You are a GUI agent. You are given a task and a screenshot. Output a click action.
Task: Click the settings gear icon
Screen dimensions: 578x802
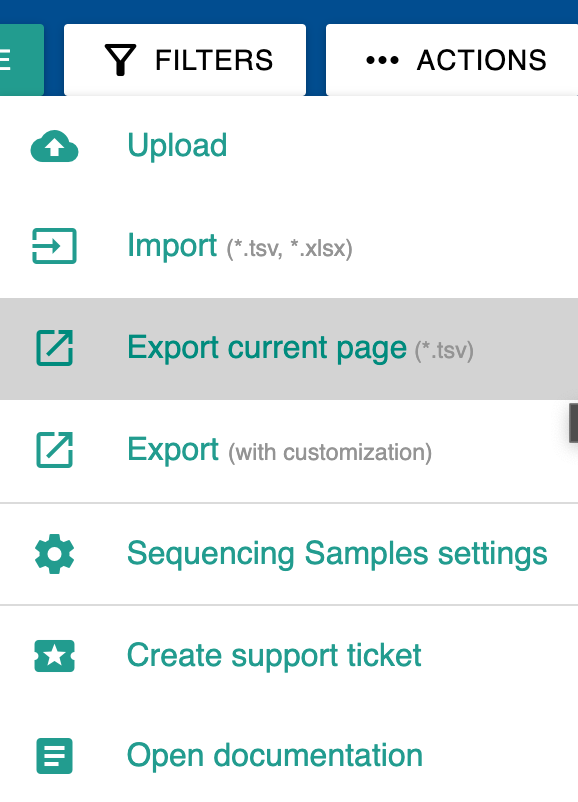point(54,554)
